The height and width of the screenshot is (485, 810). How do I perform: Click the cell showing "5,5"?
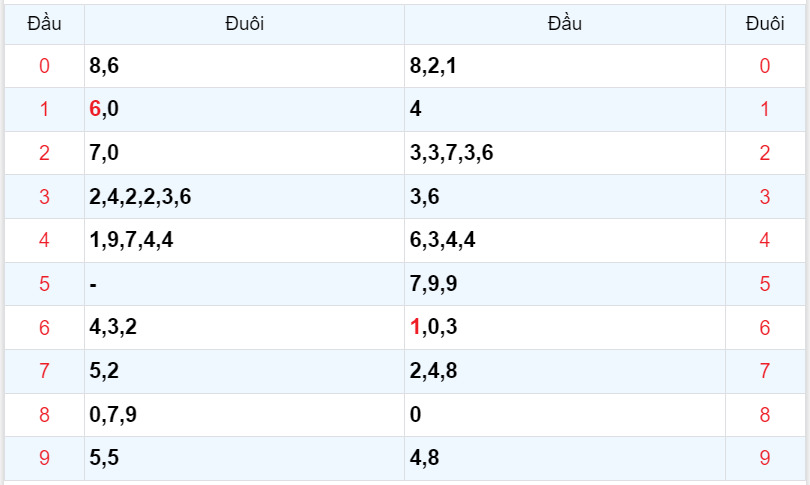point(104,458)
